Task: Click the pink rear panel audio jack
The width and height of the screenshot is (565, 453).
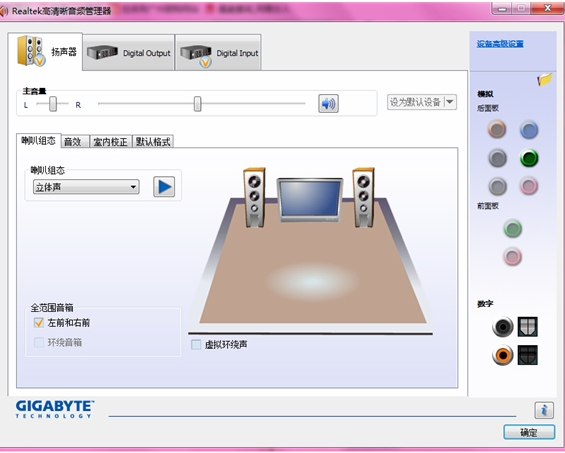Action: coord(529,186)
